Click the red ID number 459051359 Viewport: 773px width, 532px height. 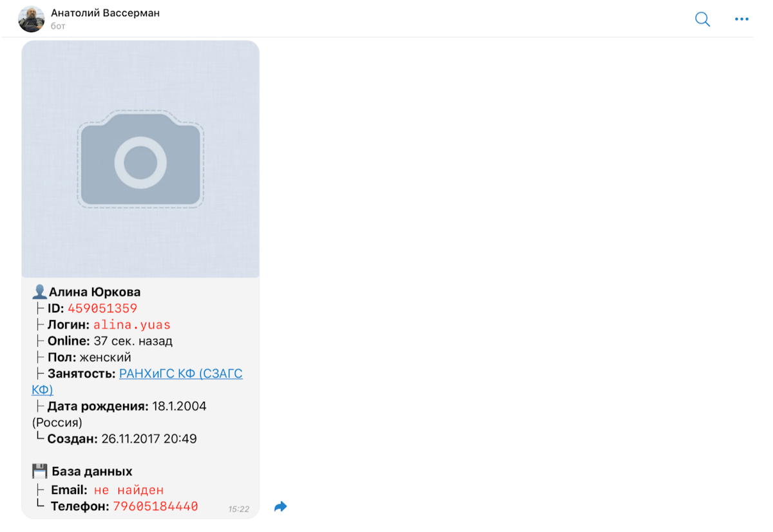coord(102,309)
